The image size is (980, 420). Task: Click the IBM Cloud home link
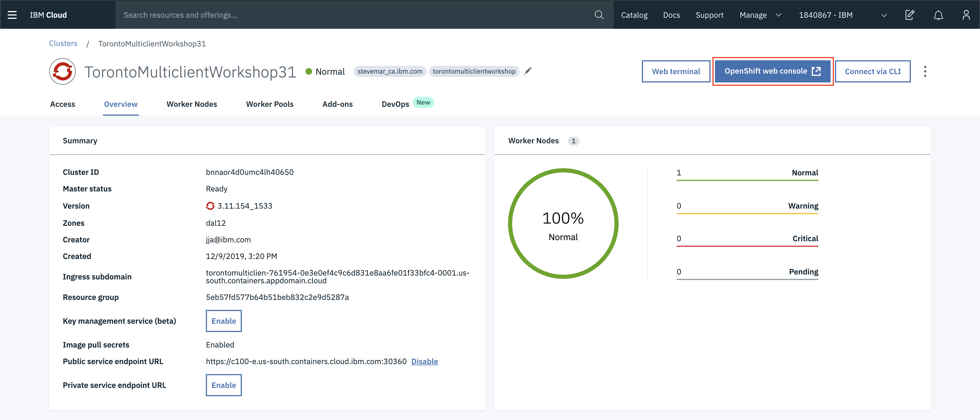pos(48,15)
